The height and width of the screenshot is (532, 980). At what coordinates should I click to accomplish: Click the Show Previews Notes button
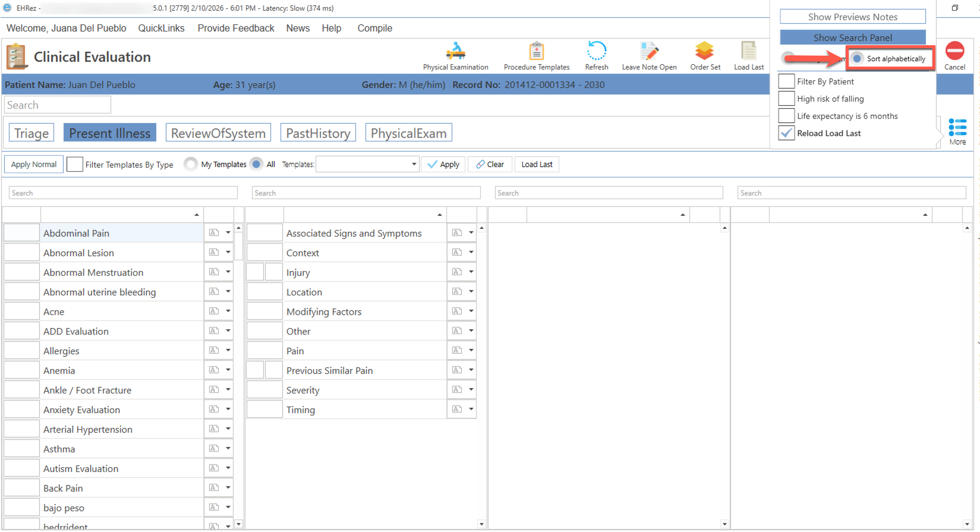pos(852,17)
